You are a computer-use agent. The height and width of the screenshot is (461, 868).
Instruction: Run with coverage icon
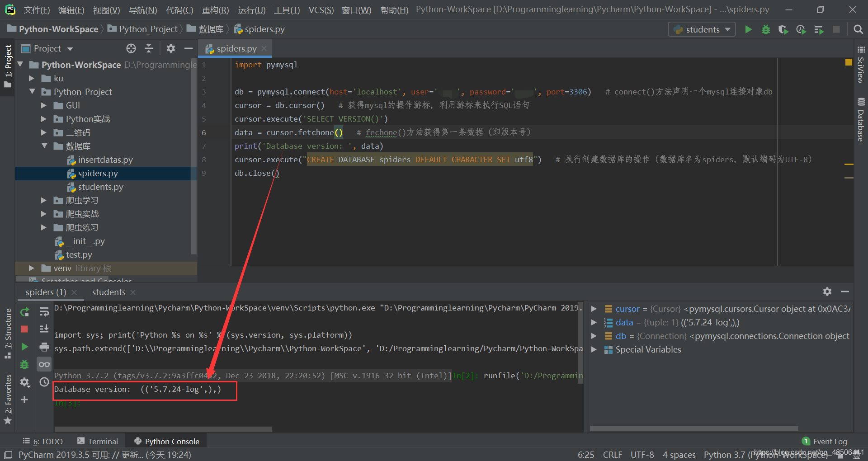tap(783, 29)
